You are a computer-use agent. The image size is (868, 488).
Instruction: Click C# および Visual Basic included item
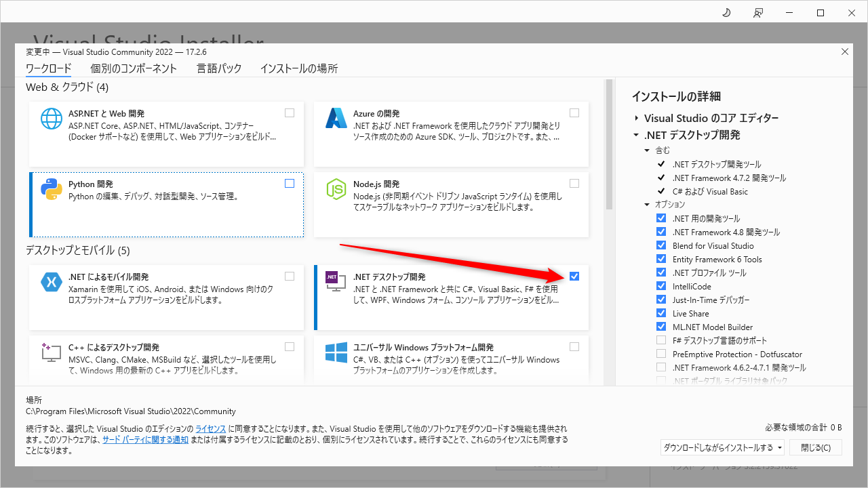(711, 192)
